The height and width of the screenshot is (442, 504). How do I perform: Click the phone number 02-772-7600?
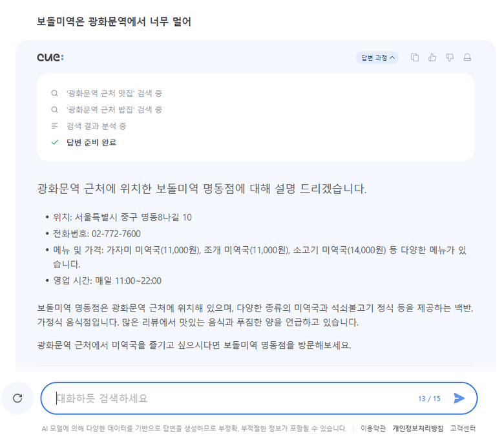tap(116, 234)
